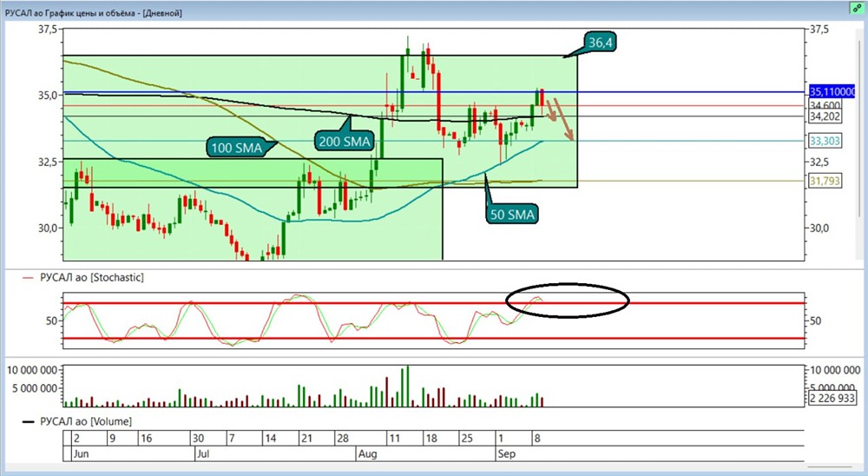Click date label 30 on the time axis
Viewport: 868px width, 476px height.
coord(198,439)
